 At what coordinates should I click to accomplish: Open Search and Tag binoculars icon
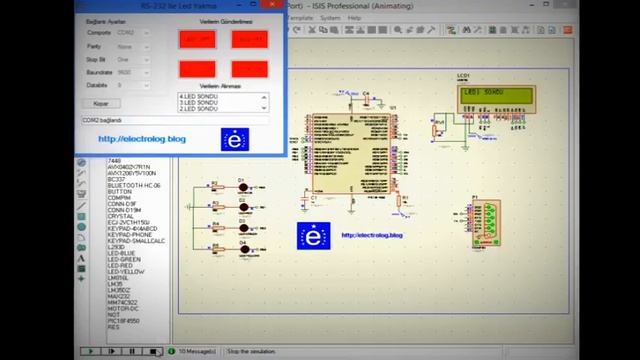pyautogui.click(x=467, y=30)
